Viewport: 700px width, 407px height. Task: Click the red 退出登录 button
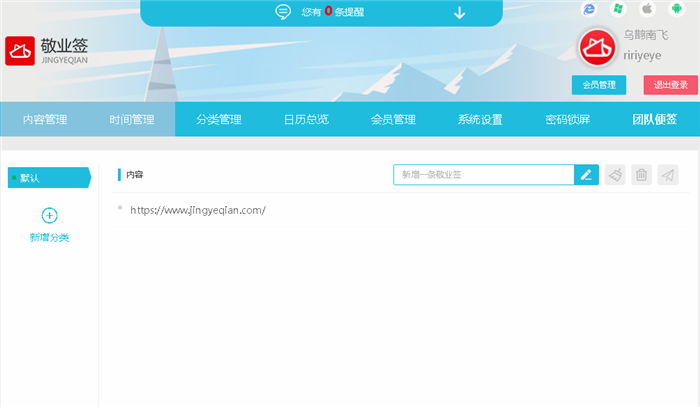point(671,85)
